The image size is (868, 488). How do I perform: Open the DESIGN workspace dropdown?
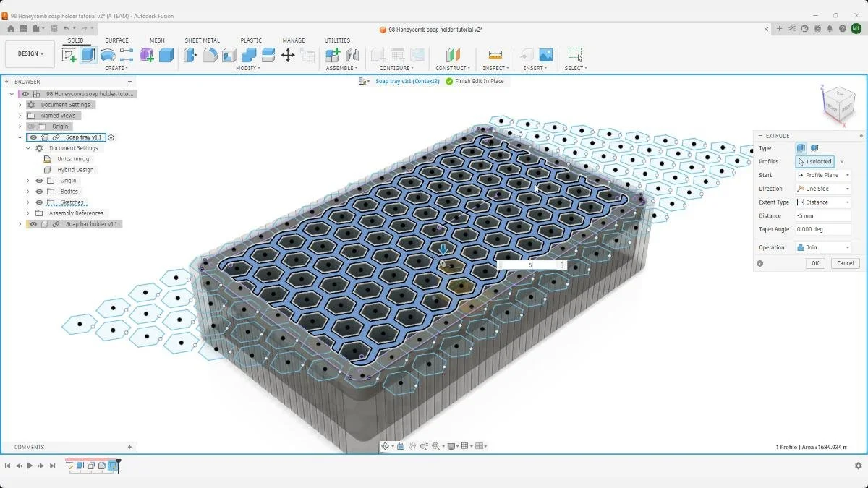point(30,53)
